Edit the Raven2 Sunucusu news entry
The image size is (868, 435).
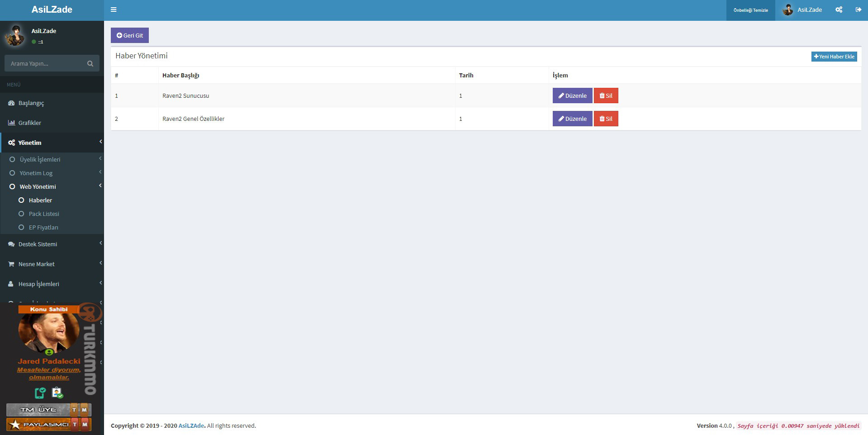coord(572,96)
